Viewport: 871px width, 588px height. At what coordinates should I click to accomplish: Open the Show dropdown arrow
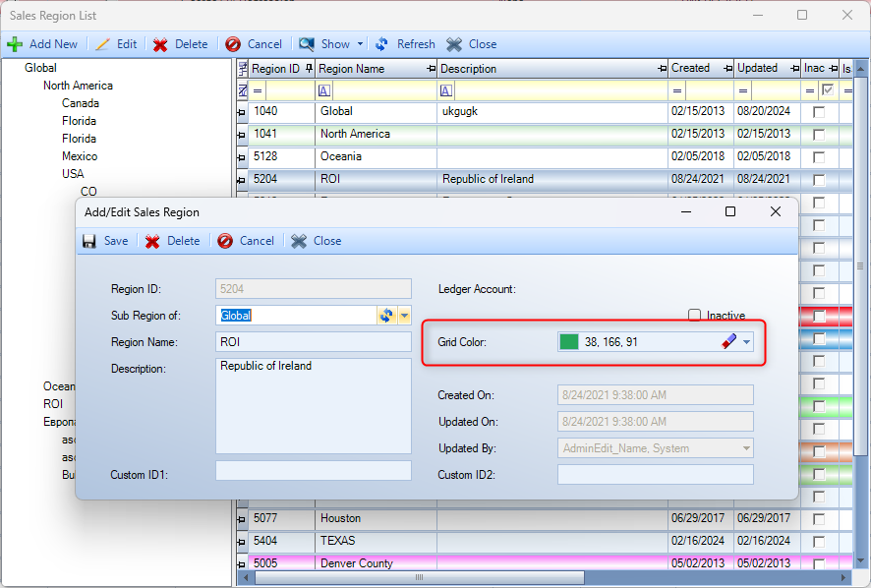[360, 44]
